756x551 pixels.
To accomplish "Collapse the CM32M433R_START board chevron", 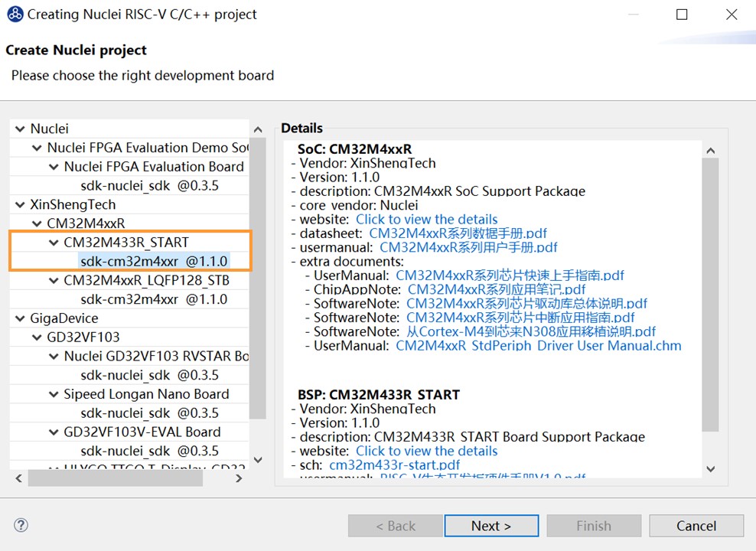I will [x=54, y=243].
